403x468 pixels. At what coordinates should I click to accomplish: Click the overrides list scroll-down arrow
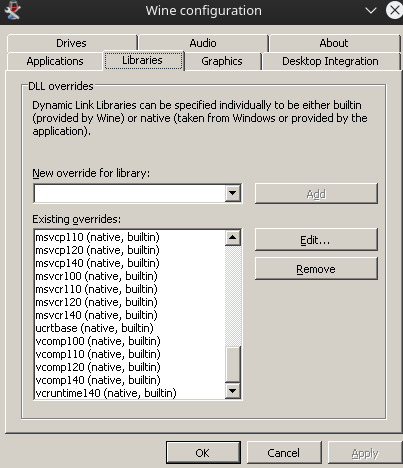(x=233, y=390)
